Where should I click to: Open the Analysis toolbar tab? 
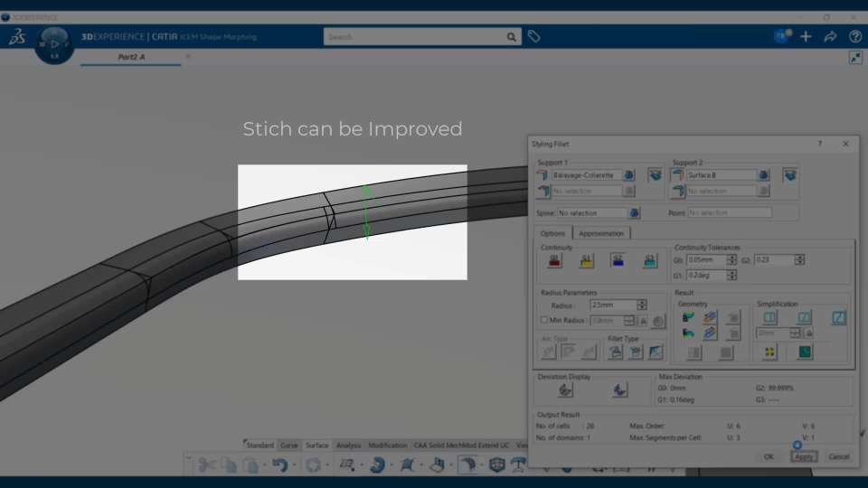pyautogui.click(x=349, y=446)
